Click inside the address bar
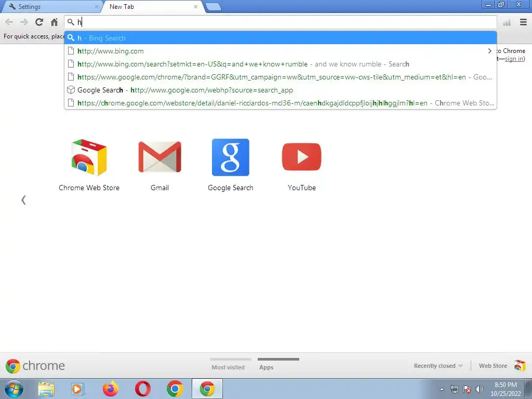Image resolution: width=532 pixels, height=399 pixels. point(280,22)
